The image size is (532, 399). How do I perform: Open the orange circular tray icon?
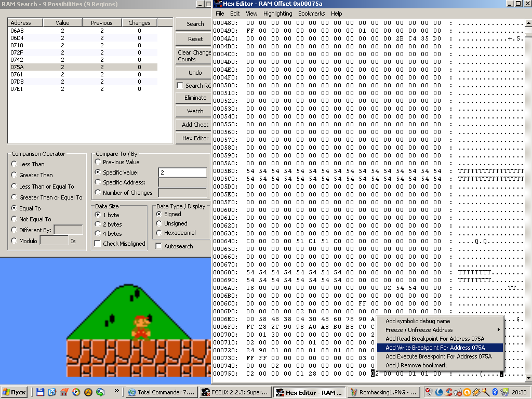pyautogui.click(x=467, y=392)
